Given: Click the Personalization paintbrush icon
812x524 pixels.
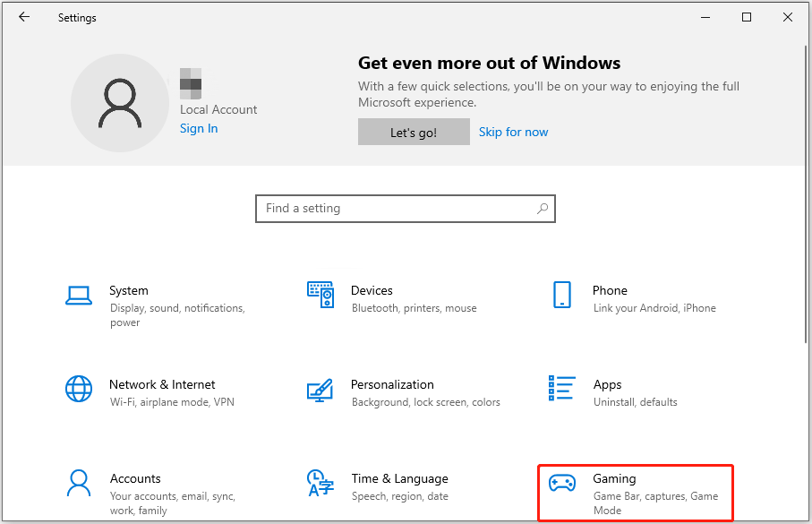Looking at the screenshot, I should point(321,389).
